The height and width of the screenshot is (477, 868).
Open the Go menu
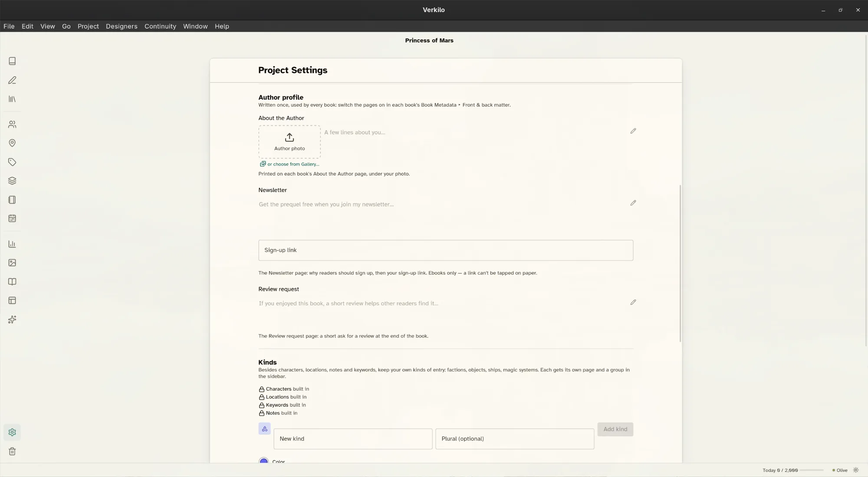(66, 26)
